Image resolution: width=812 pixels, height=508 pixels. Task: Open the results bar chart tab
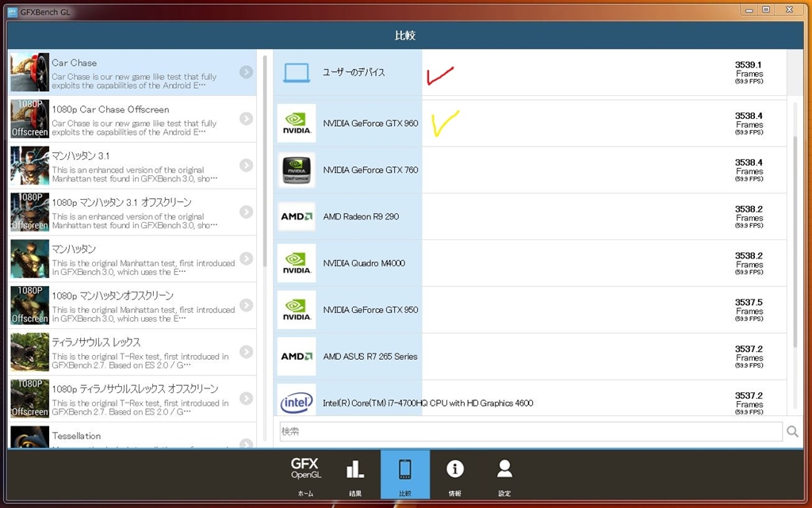pos(355,475)
